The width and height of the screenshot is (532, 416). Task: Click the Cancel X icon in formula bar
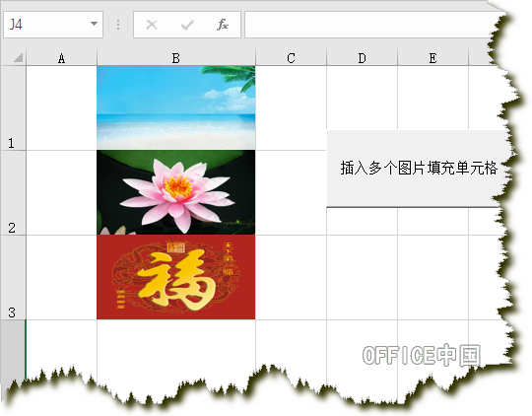coord(152,25)
